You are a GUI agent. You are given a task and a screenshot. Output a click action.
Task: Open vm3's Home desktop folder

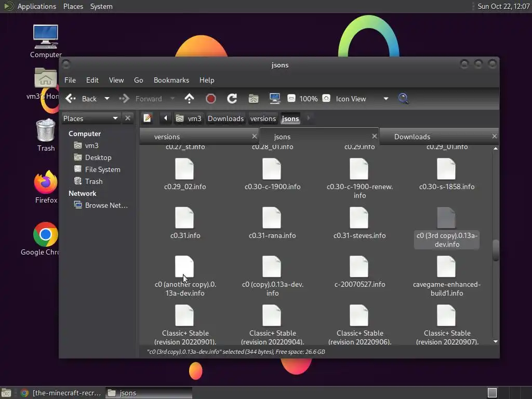46,78
